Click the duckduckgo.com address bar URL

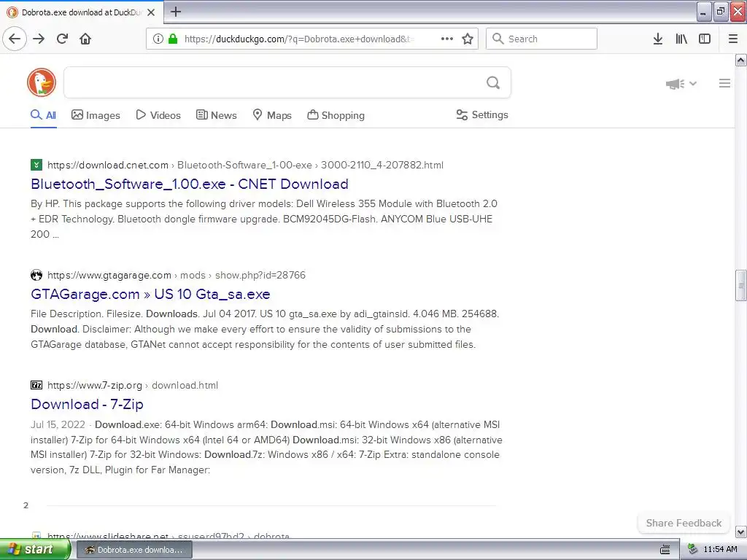(x=299, y=39)
